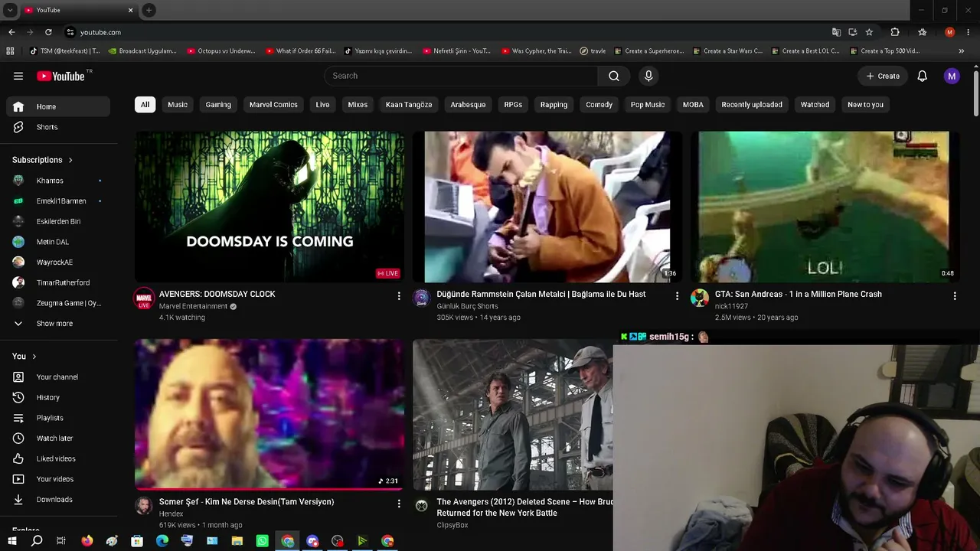Open Shorts in the sidebar
The width and height of the screenshot is (980, 551).
[x=58, y=127]
